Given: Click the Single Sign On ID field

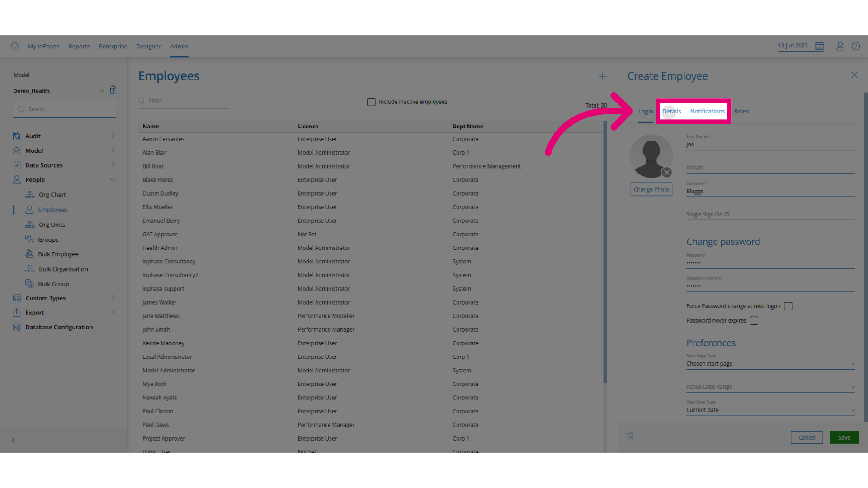Looking at the screenshot, I should (x=770, y=214).
